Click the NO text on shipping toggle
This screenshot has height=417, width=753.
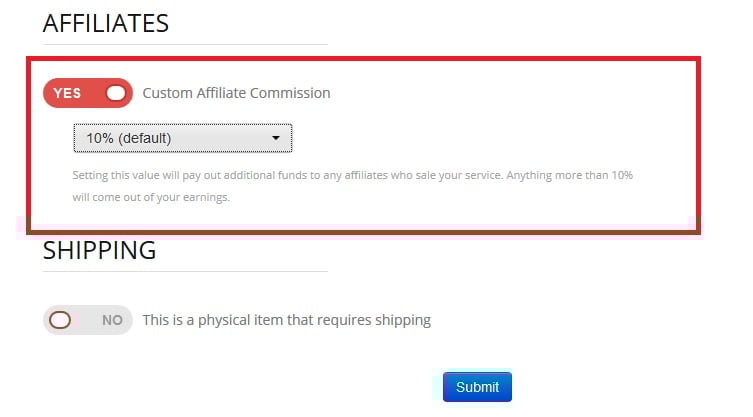coord(112,320)
